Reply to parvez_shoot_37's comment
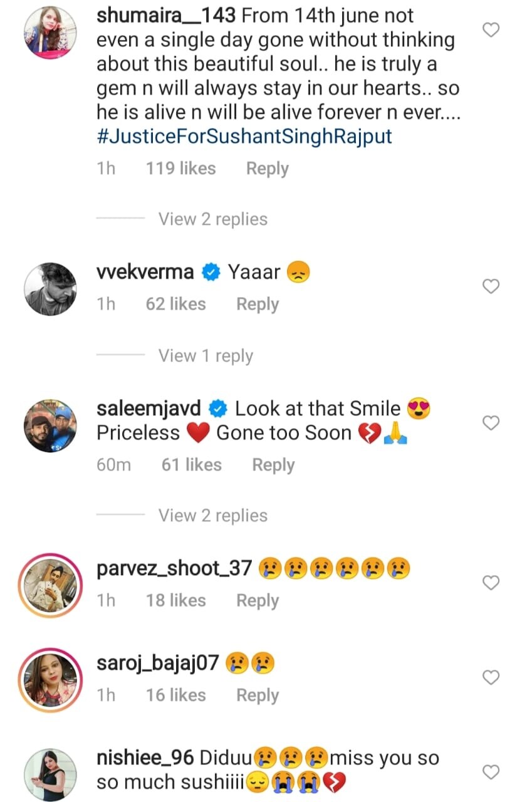532x802 pixels. (257, 600)
